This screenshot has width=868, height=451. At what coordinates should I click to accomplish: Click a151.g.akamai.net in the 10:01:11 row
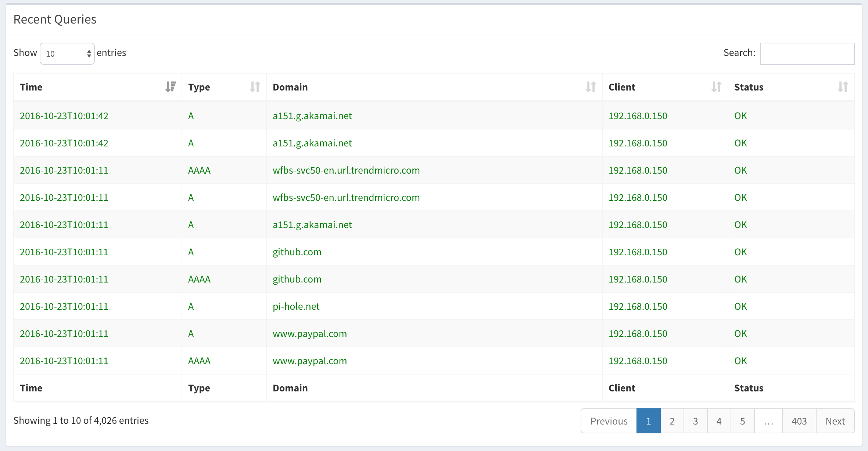312,225
